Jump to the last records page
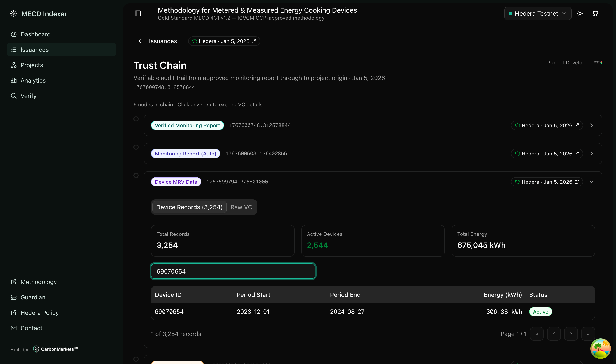 tap(588, 334)
